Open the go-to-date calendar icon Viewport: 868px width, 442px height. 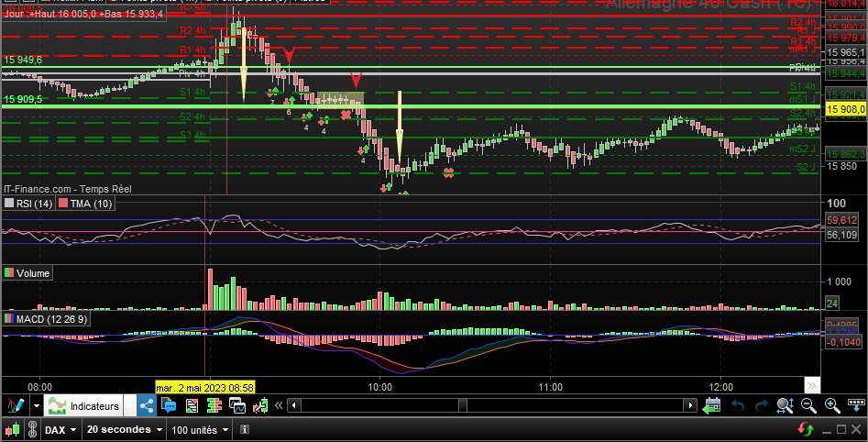point(712,406)
